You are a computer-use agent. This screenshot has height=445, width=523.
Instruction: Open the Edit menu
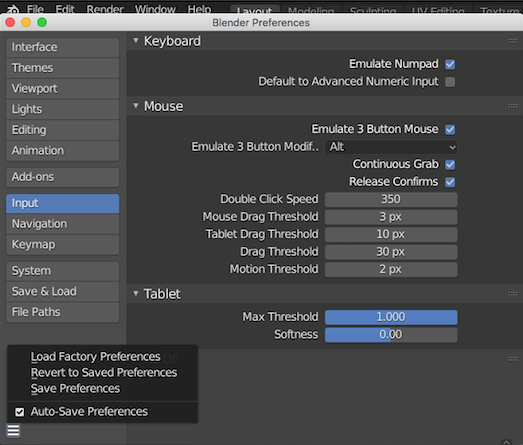click(65, 9)
